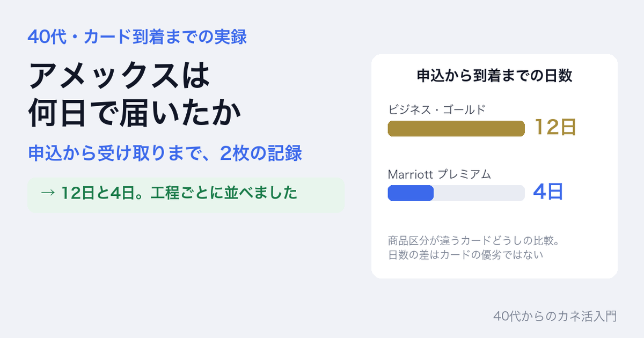Click the right end of the gold bar
644x338 pixels.
coord(521,129)
